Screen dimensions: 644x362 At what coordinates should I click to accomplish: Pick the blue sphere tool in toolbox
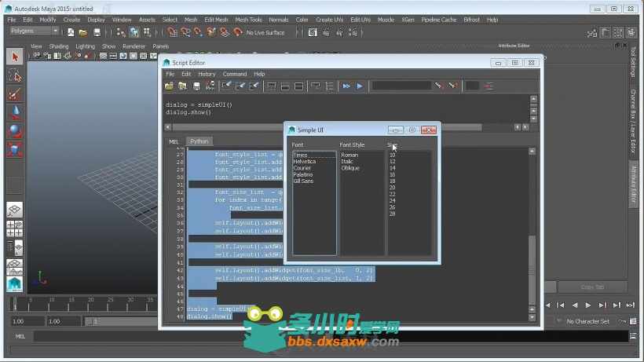(15, 131)
